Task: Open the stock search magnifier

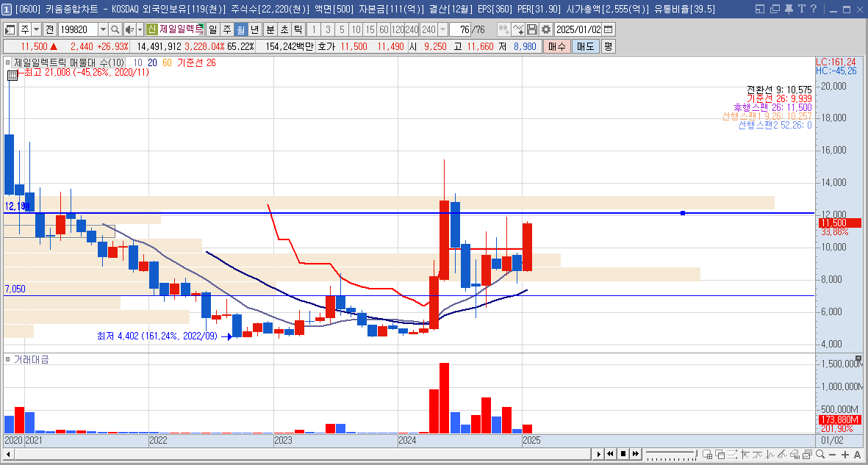Action: (x=115, y=29)
